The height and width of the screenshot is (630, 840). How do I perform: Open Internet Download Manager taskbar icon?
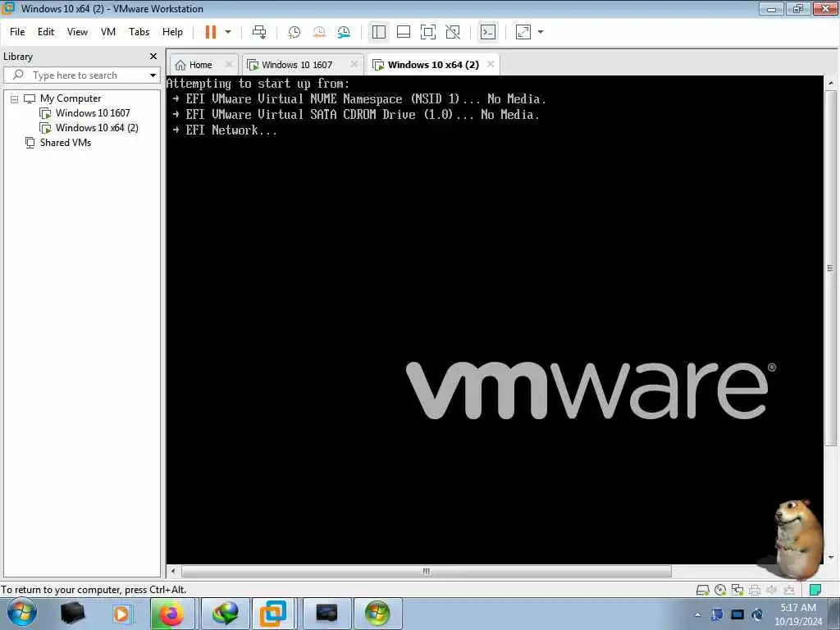[225, 614]
